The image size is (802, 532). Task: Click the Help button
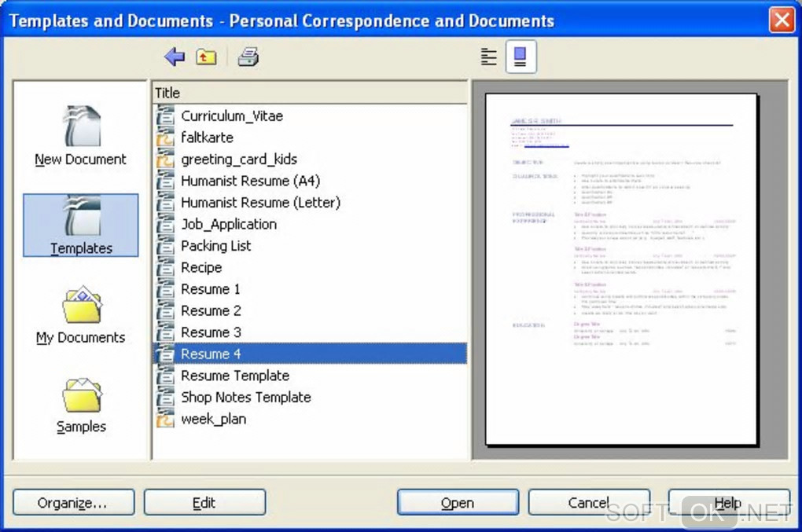[x=729, y=503]
